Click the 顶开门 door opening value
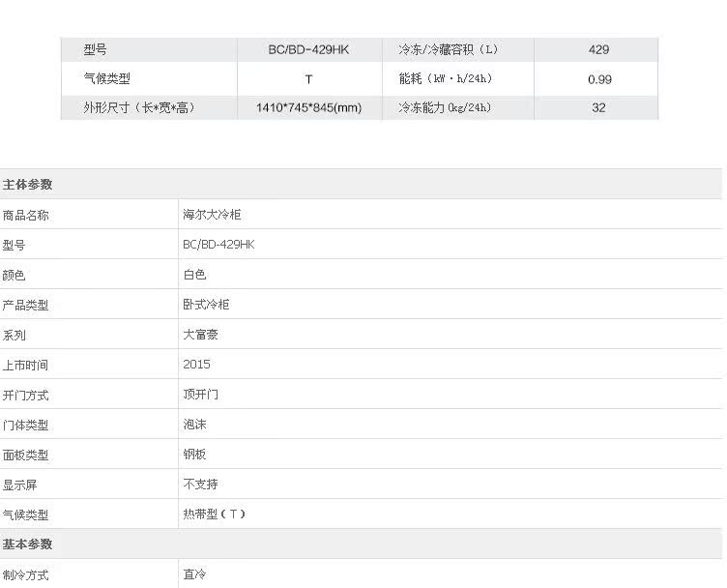 pos(200,395)
